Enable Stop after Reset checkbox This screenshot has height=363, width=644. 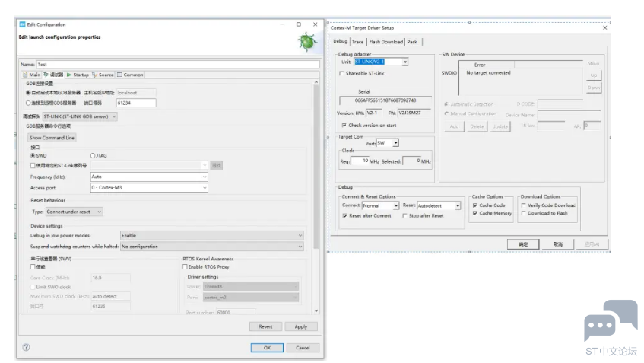click(x=405, y=216)
